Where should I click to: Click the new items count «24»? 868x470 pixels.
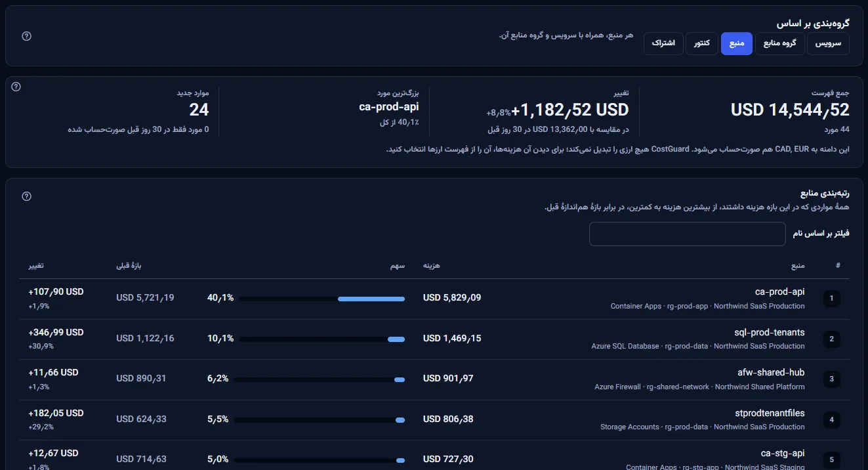pos(199,110)
